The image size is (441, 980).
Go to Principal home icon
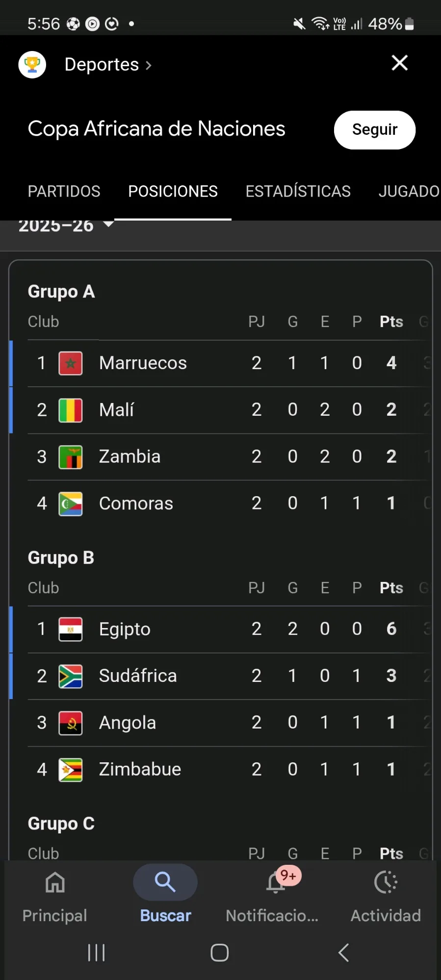click(55, 883)
